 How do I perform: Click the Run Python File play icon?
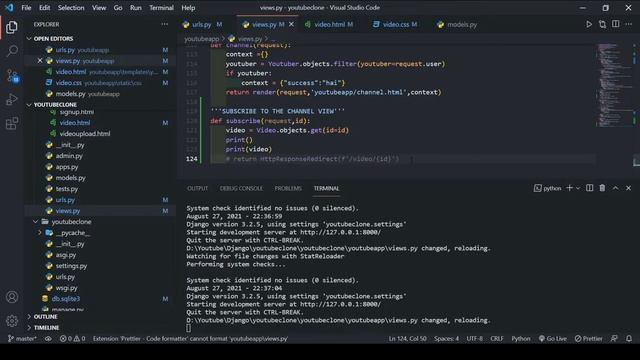pos(589,24)
